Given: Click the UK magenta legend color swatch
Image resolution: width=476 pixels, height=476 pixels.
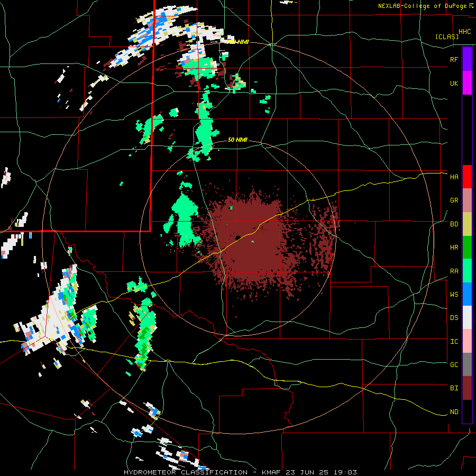Looking at the screenshot, I should click(x=467, y=83).
